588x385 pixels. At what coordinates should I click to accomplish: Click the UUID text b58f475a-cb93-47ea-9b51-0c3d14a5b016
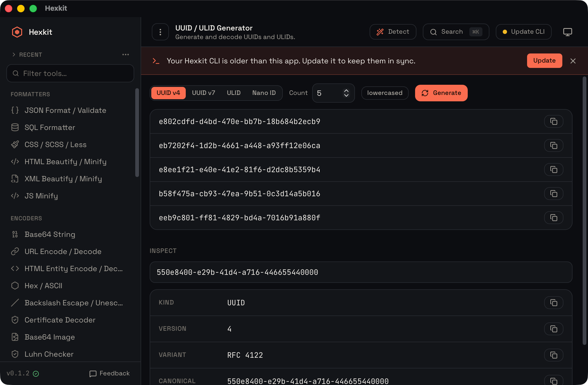pos(239,194)
